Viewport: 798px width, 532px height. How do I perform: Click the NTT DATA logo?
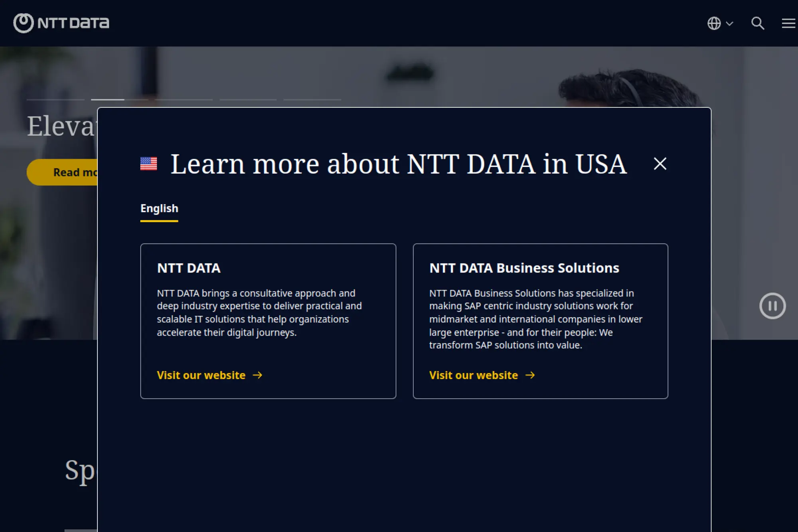61,23
